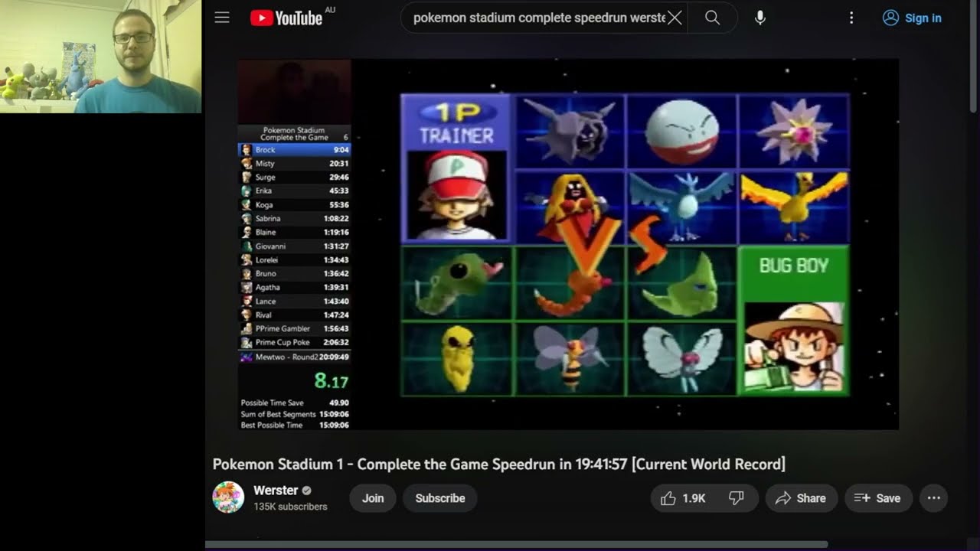
Task: Click the Lorelei split row
Action: [295, 260]
